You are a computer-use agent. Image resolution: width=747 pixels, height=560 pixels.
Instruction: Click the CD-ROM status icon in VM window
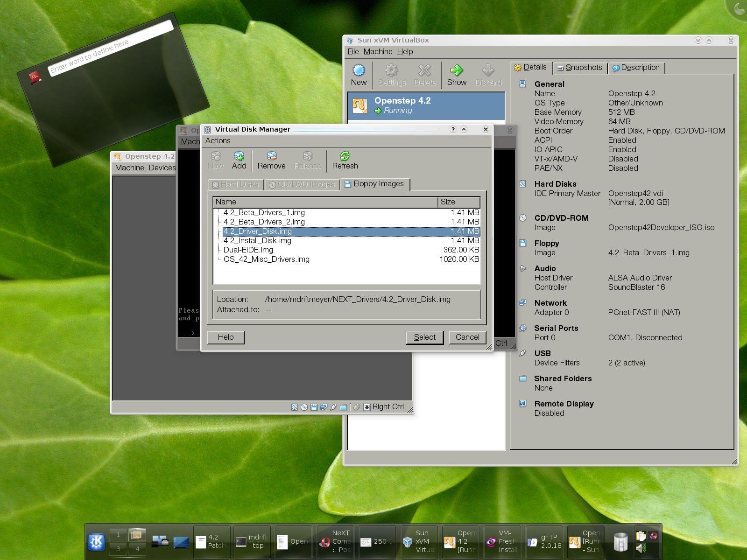point(303,406)
